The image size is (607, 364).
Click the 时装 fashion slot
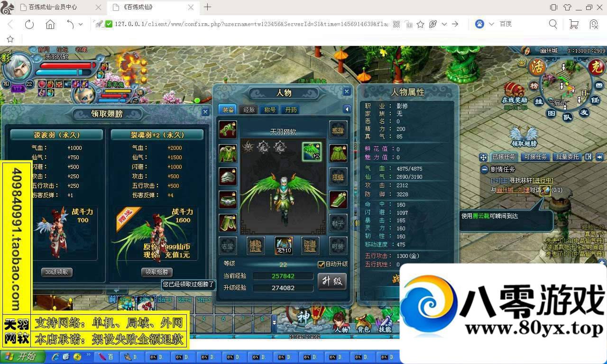[338, 246]
